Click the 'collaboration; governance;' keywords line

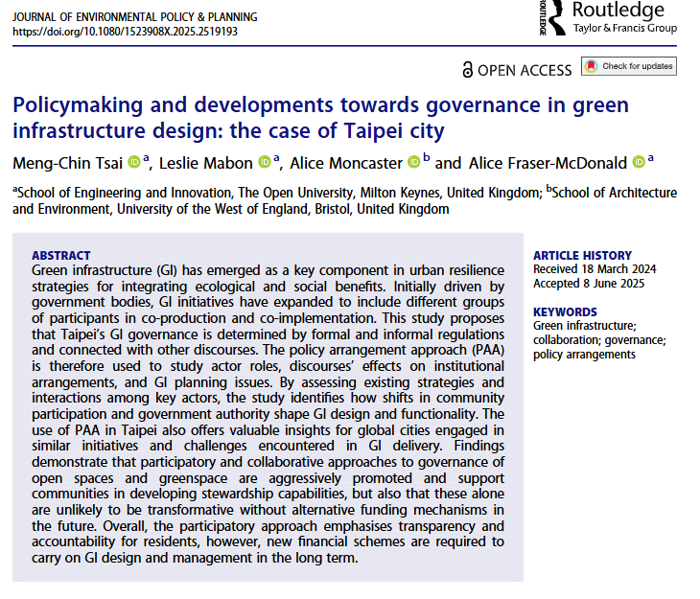599,340
